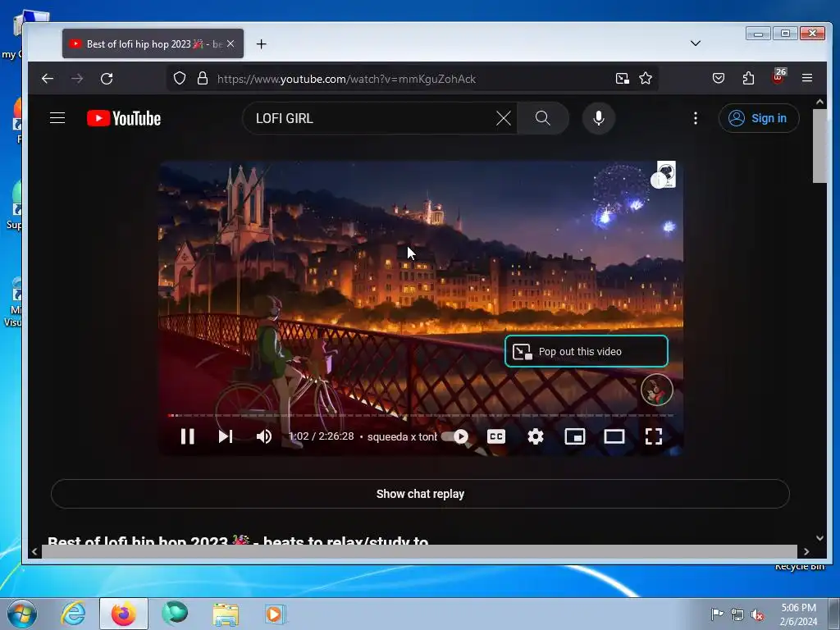
Task: Go back one page in Firefox
Action: 48,79
